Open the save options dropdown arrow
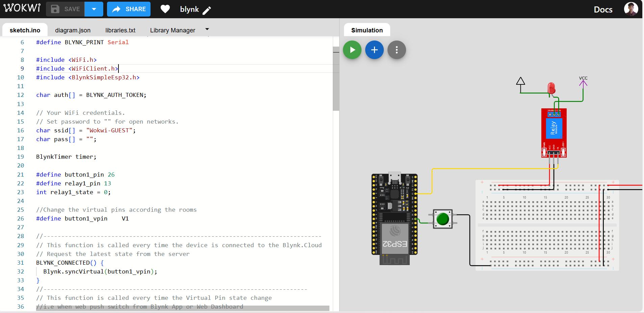The width and height of the screenshot is (644, 313). click(94, 9)
